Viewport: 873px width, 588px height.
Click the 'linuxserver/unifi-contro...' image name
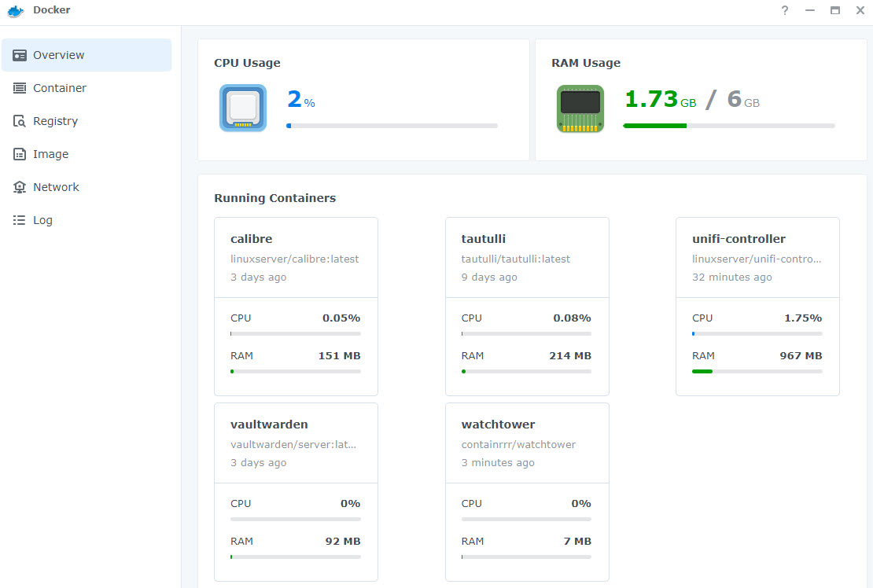[x=757, y=259]
